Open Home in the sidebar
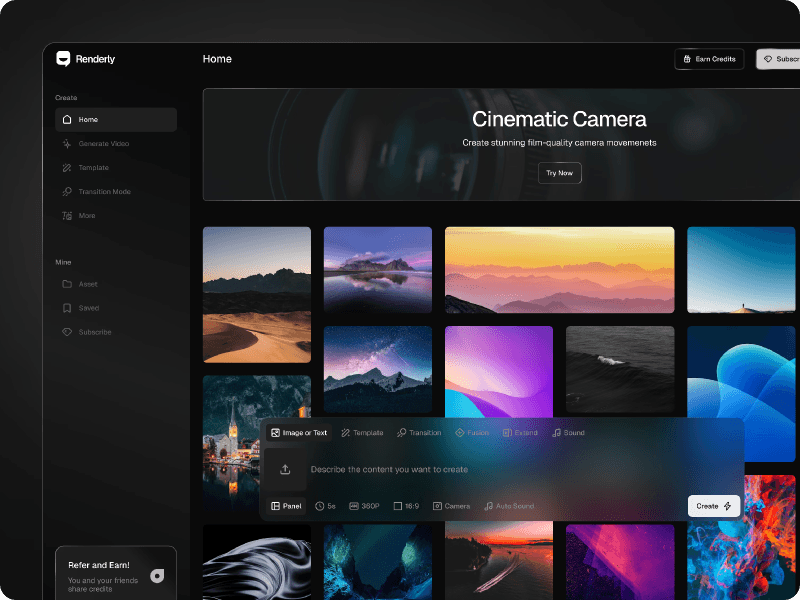Viewport: 800px width, 600px height. coord(116,119)
